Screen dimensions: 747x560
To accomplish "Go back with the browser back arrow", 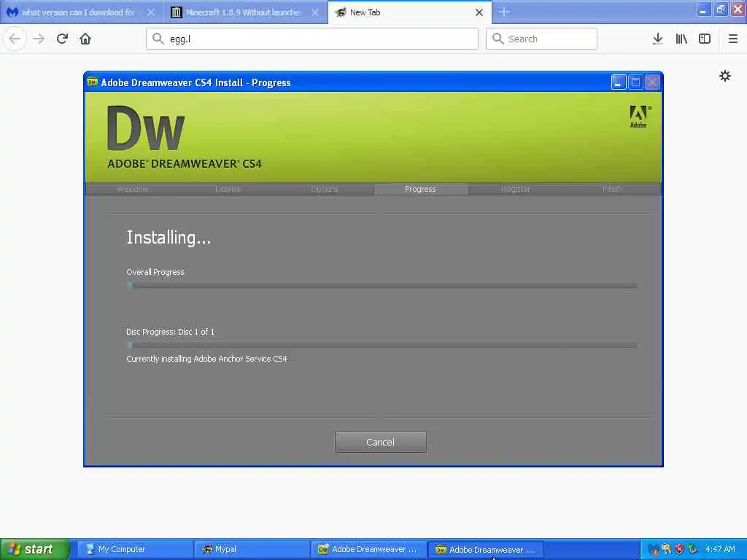I will coord(15,39).
